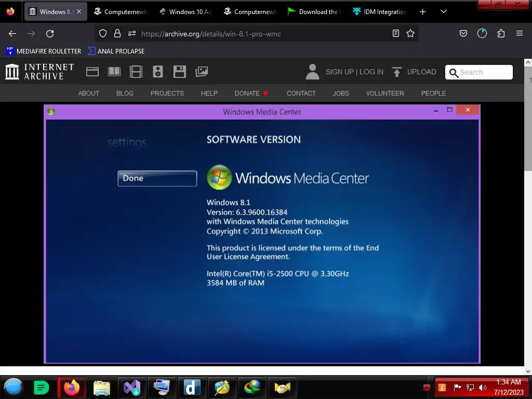The image size is (532, 399).
Task: Open the CONTACT menu item
Action: (301, 94)
